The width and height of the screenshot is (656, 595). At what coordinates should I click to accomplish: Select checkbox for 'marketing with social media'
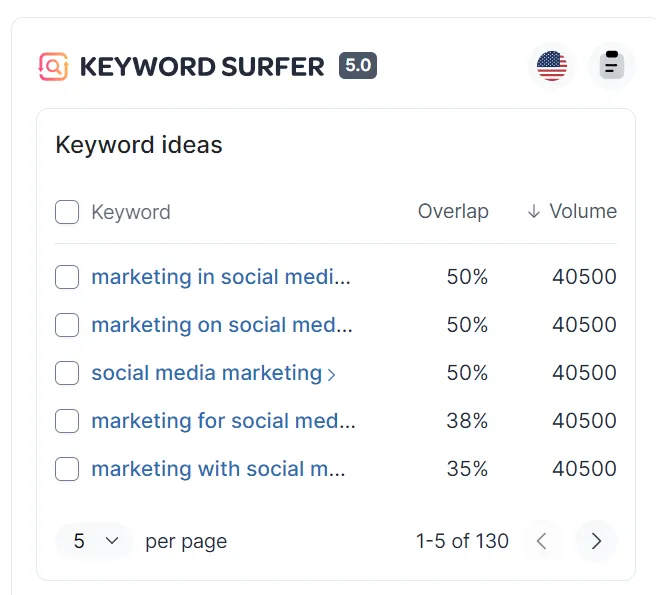click(x=67, y=469)
